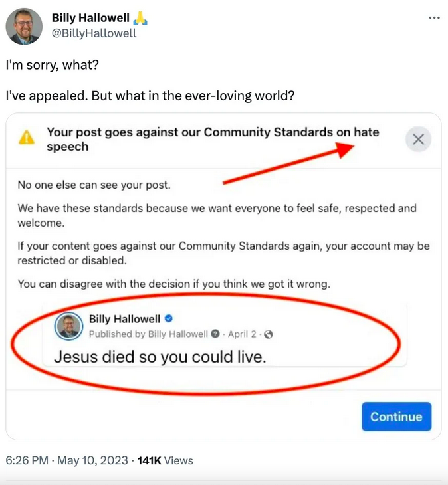Image resolution: width=448 pixels, height=485 pixels.
Task: Click the 'Jesus died so you could live.' post text
Action: click(160, 357)
